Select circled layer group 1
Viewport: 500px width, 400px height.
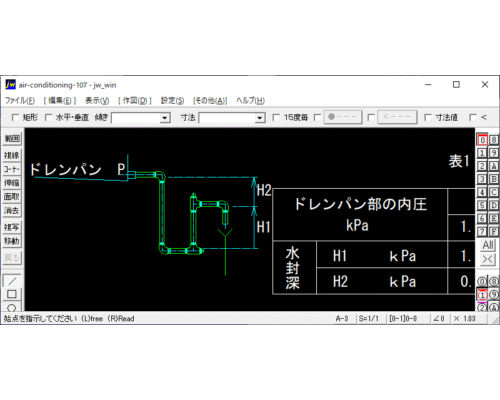click(x=482, y=295)
